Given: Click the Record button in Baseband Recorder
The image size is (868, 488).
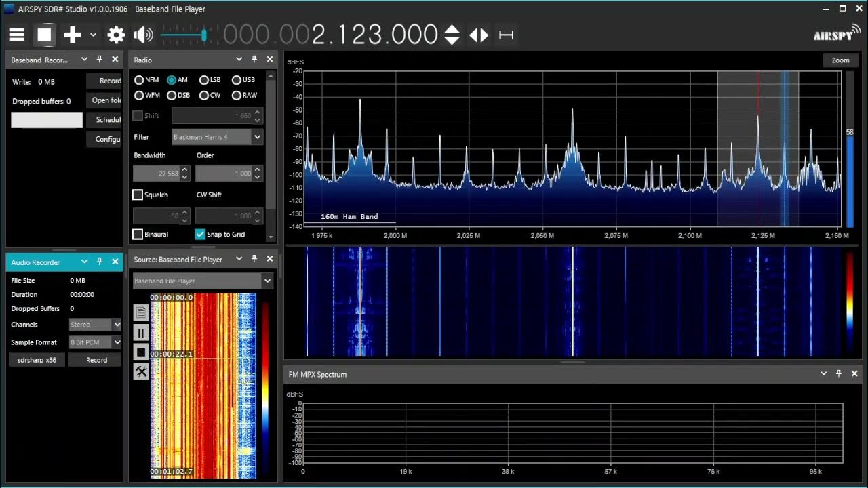Looking at the screenshot, I should pyautogui.click(x=104, y=81).
